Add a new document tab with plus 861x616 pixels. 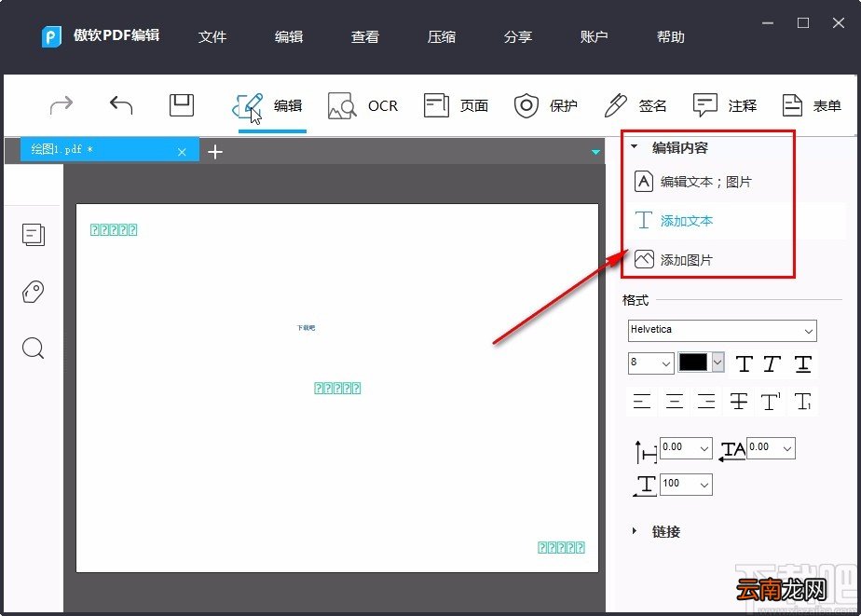[215, 152]
